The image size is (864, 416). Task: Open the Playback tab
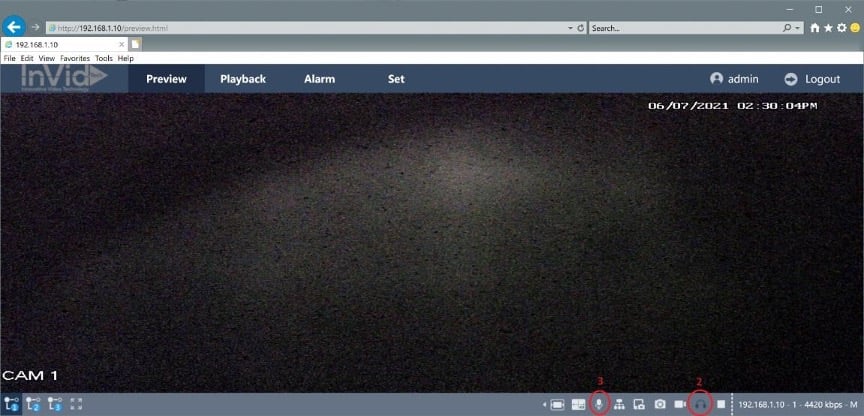pos(243,79)
